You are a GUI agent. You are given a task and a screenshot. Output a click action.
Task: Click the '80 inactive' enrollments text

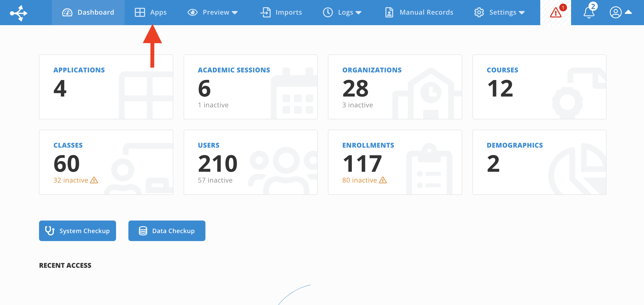click(x=359, y=180)
